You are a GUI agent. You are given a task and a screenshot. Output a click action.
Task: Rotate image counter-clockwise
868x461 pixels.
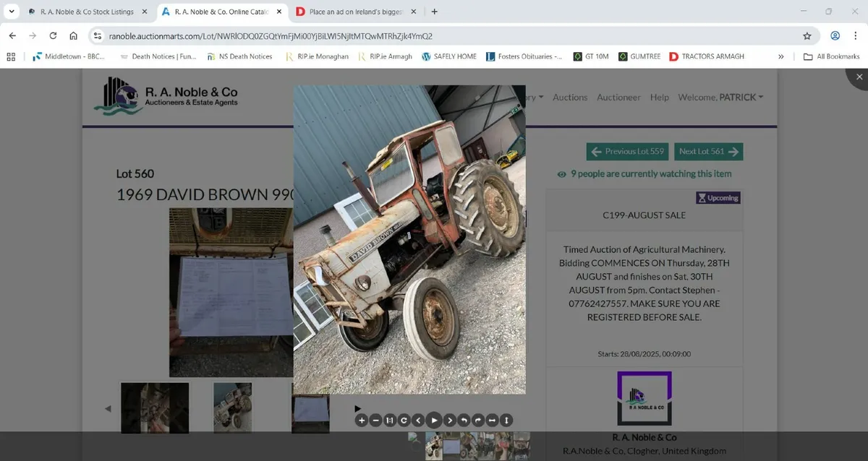464,421
